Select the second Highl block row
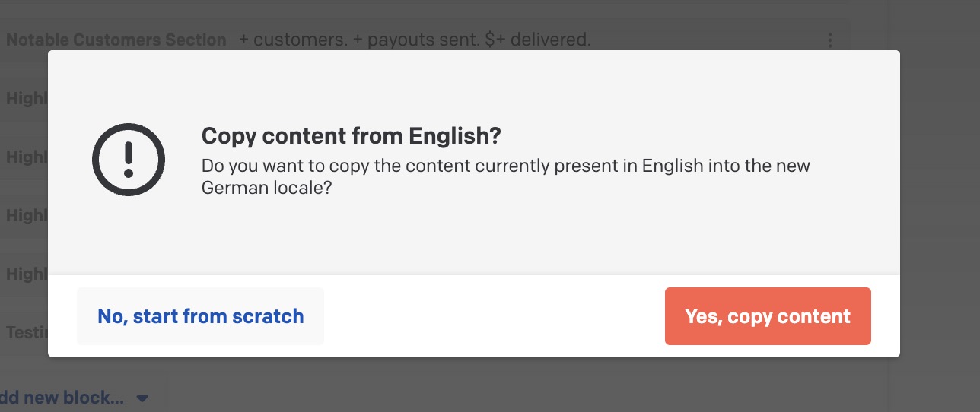The image size is (980, 412). click(24, 157)
